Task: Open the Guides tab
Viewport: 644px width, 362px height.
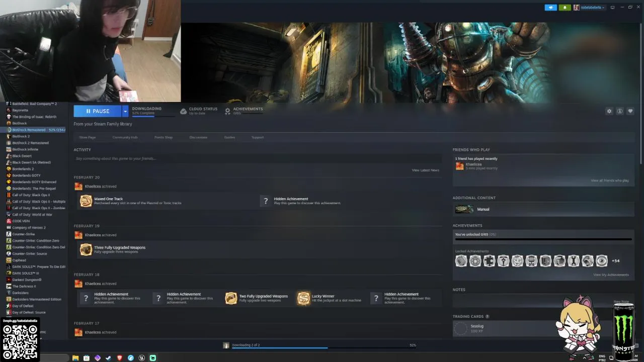Action: (x=229, y=137)
